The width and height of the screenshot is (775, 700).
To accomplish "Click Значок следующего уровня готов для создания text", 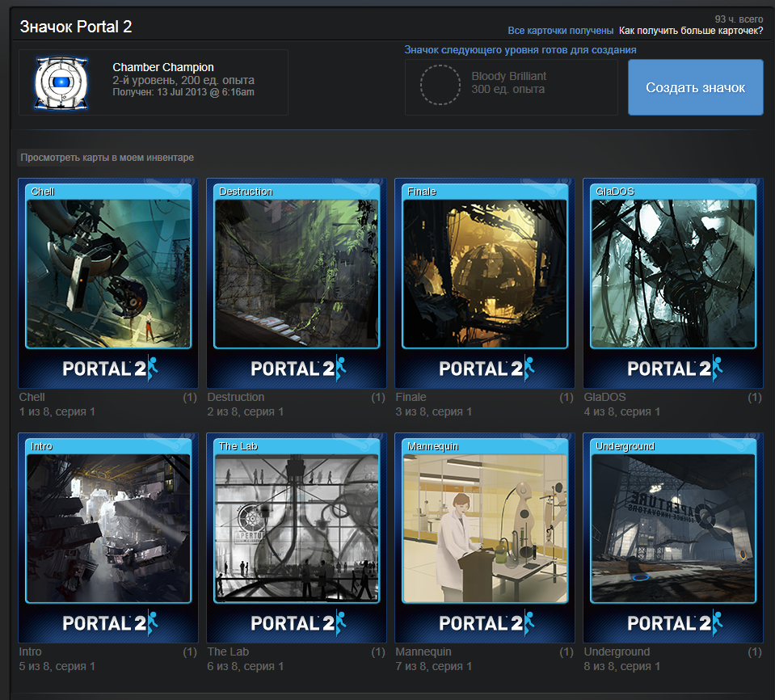I will [520, 50].
